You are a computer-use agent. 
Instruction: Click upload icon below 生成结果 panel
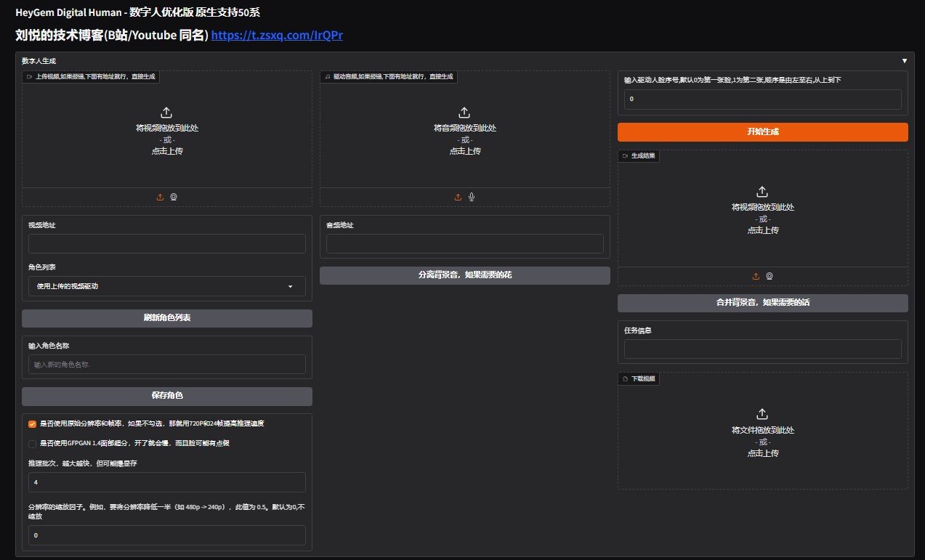[x=756, y=276]
